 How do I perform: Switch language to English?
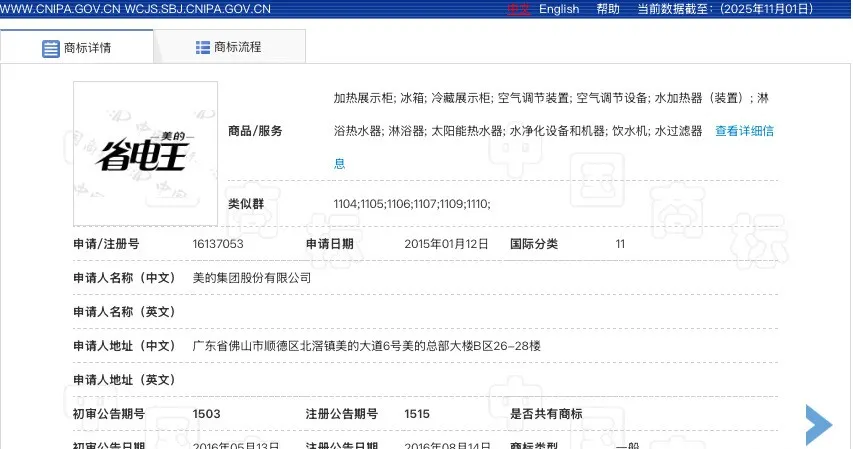tap(559, 9)
